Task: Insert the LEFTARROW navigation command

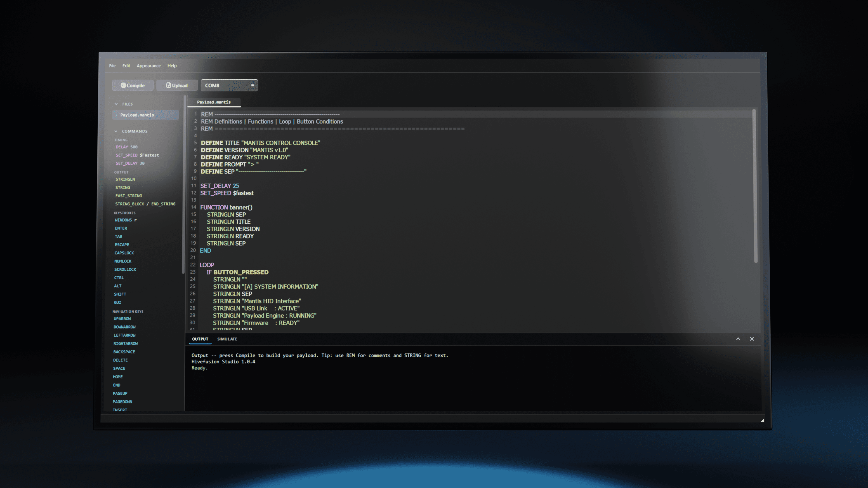Action: click(124, 335)
